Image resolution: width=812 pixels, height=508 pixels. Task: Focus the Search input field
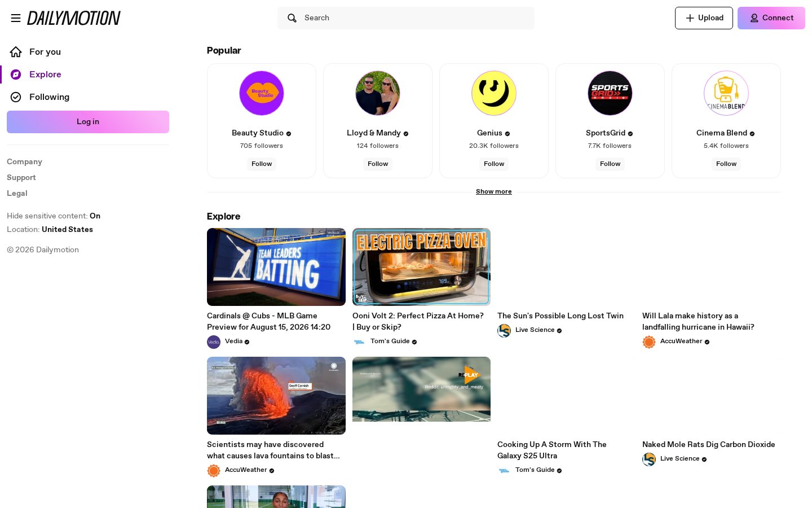point(406,18)
